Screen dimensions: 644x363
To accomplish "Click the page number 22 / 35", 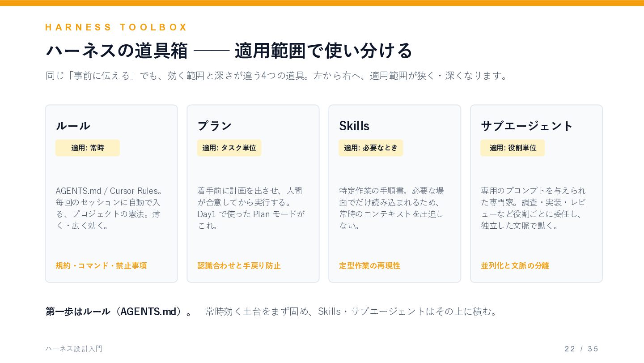I will click(581, 349).
